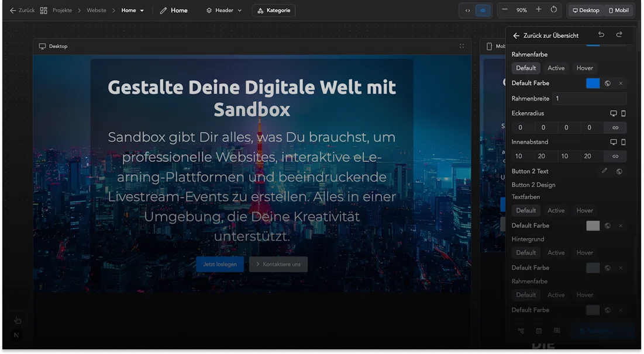Clear the blue Default Farbe with X
The width and height of the screenshot is (644, 354).
(621, 84)
